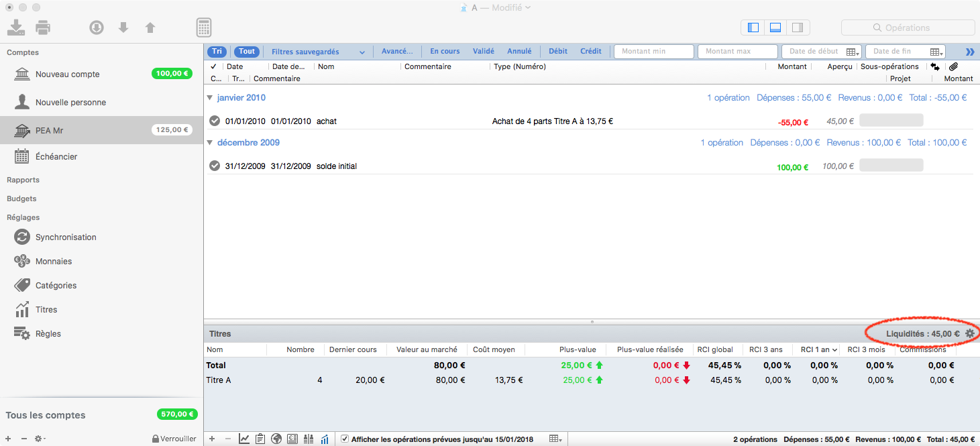Open the line chart icon in bottom bar
980x446 pixels.
(244, 439)
